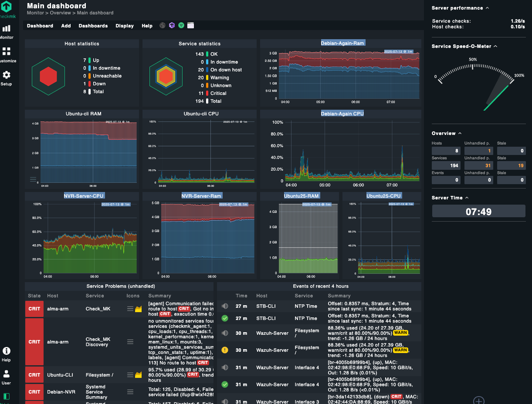This screenshot has height=404, width=532.
Task: Sort Service Problems by the State column header
Action: coord(34,296)
